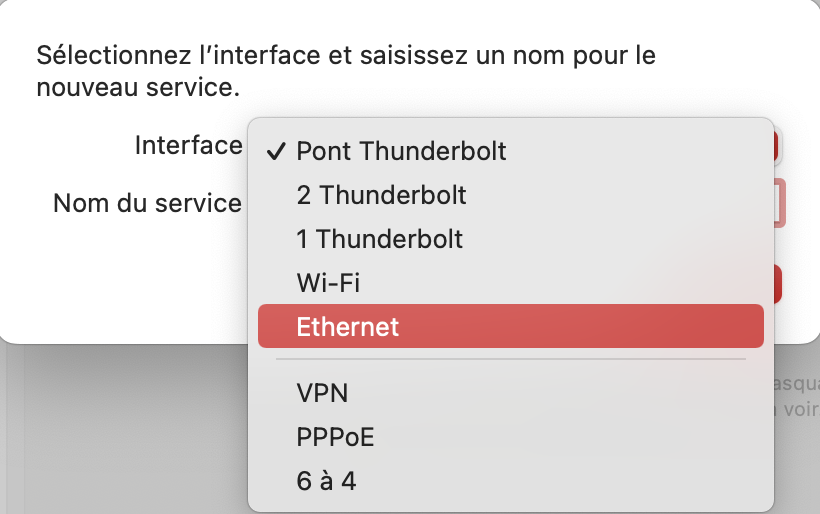Select Pont Thunderbolt from the interface list

(x=401, y=151)
